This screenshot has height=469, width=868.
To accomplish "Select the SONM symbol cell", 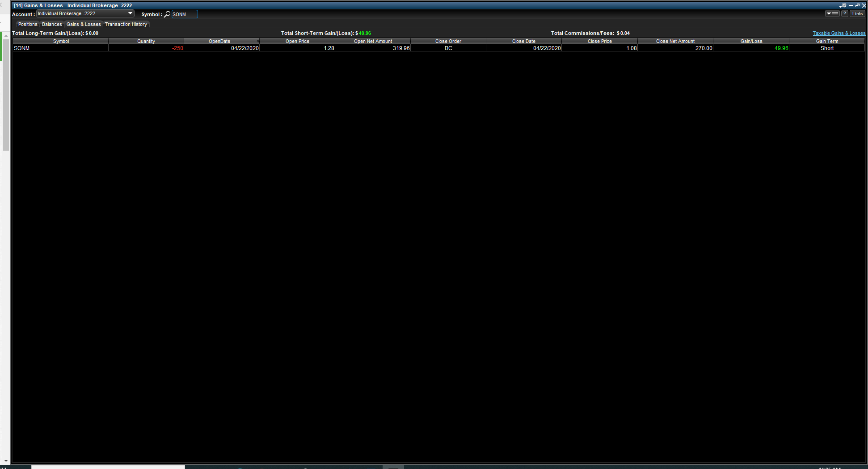I will click(x=61, y=48).
